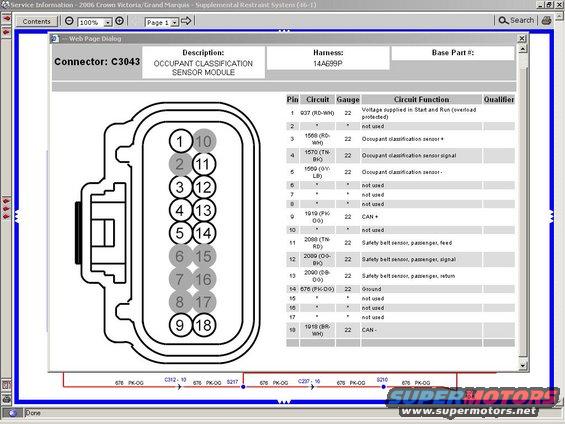Select pin 11 in connector diagram
Viewport: 565px width, 424px height.
tap(204, 164)
